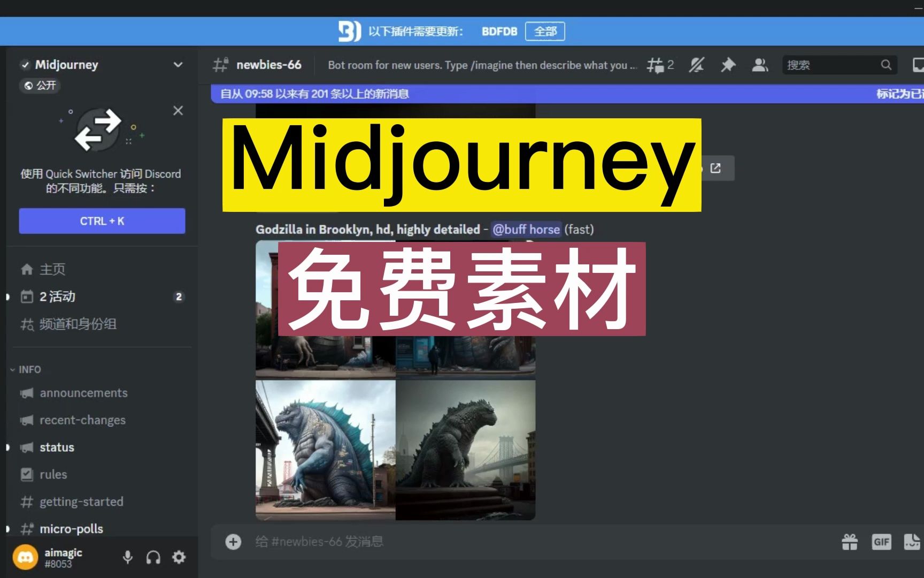Viewport: 924px width, 578px height.
Task: Mark channel as read 标记为已读
Action: click(900, 94)
